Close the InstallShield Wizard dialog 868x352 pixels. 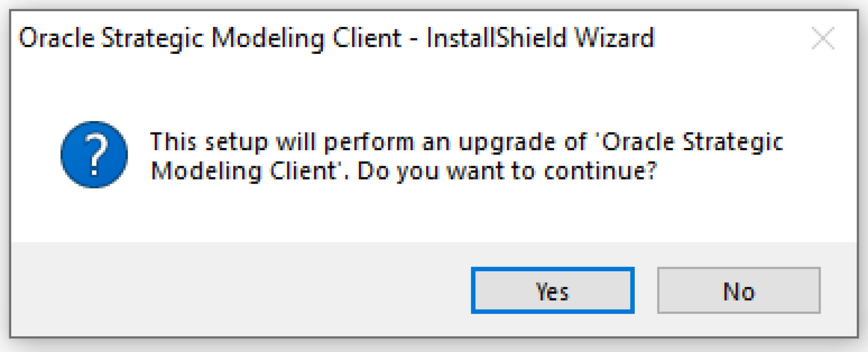point(823,38)
